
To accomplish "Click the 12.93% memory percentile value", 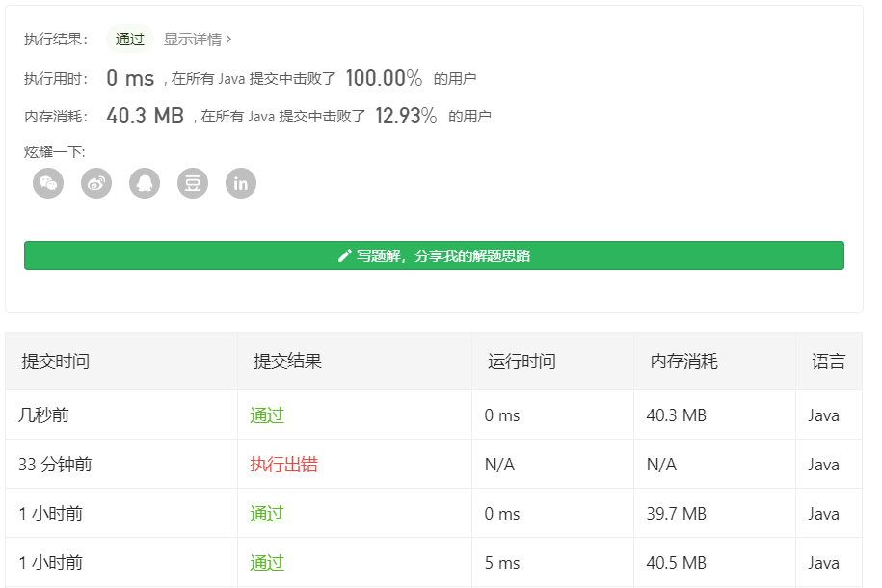I will pos(406,116).
